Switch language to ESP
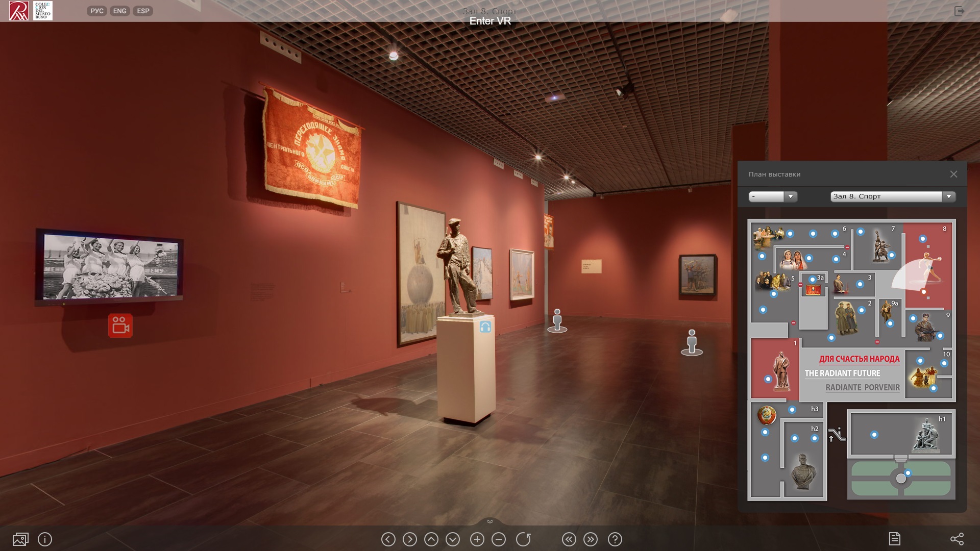 pyautogui.click(x=143, y=11)
